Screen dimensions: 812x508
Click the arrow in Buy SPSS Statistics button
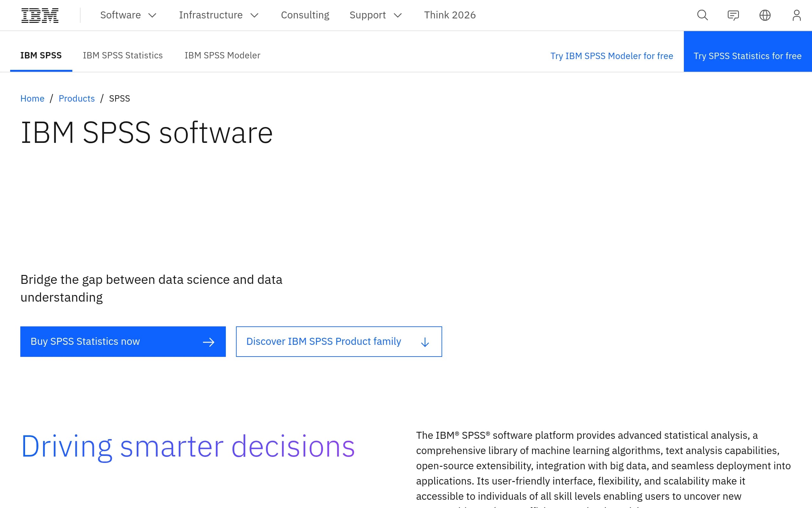coord(208,342)
